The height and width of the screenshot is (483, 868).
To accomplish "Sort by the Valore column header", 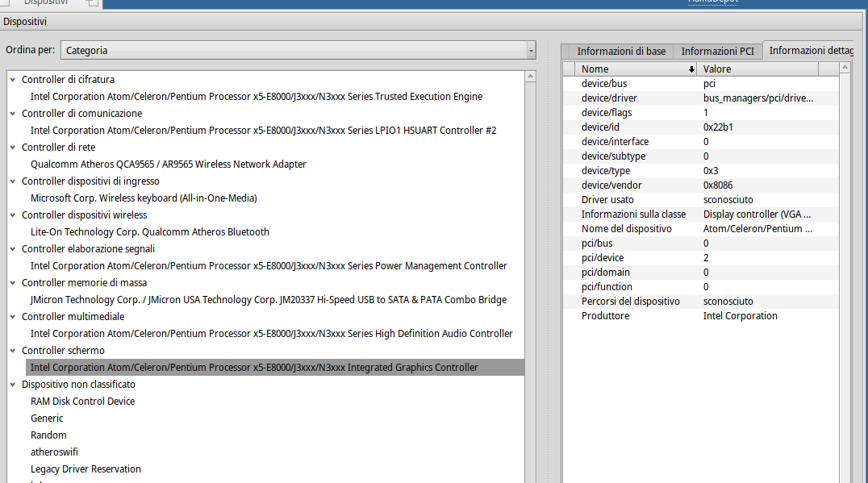I will pyautogui.click(x=757, y=69).
